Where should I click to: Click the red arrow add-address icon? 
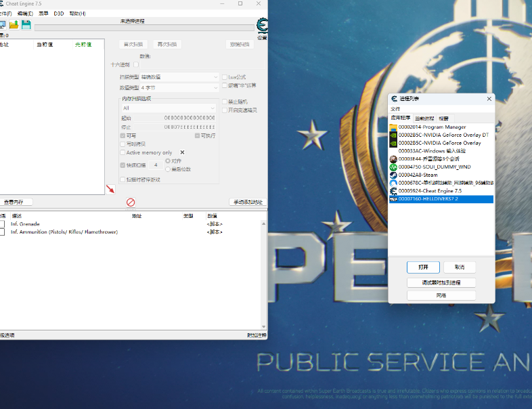pos(110,189)
